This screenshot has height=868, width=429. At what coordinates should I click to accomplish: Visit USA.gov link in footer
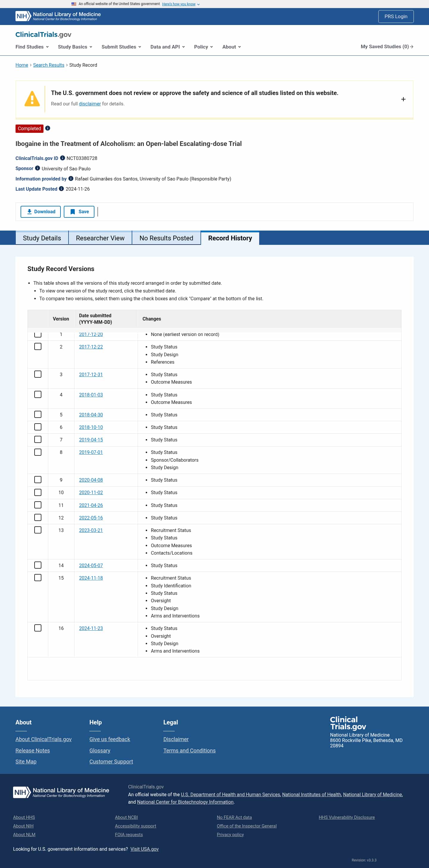click(x=144, y=849)
